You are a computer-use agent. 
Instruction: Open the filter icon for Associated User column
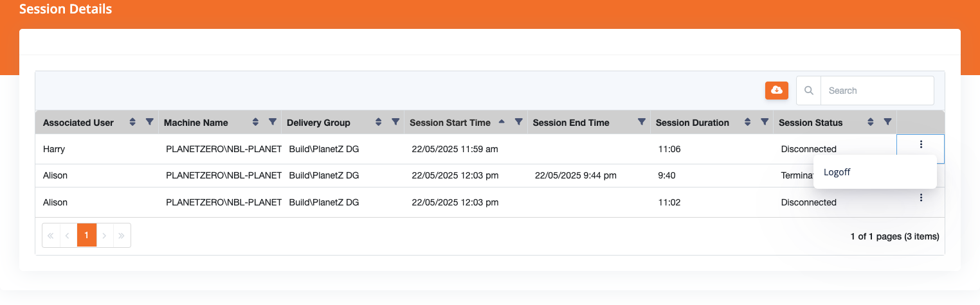click(149, 122)
